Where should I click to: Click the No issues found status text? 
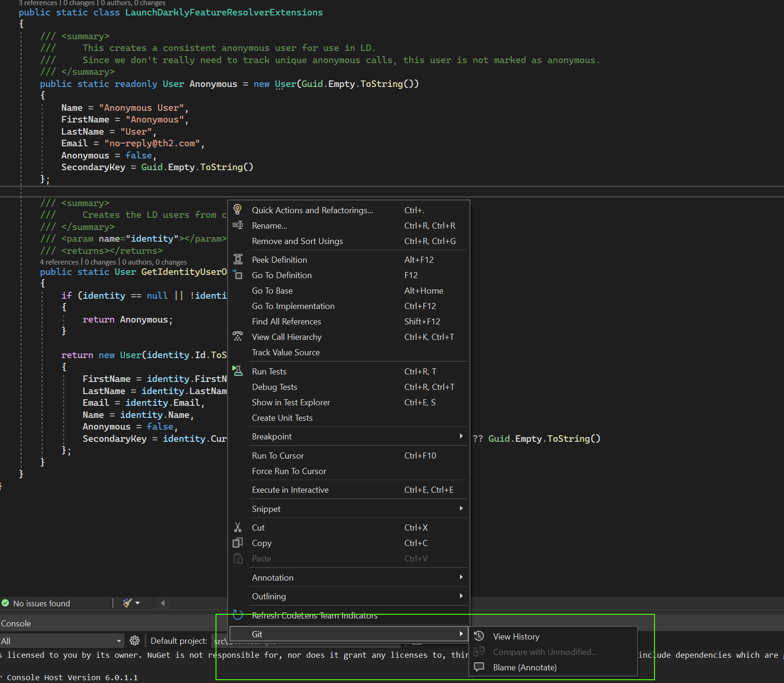pyautogui.click(x=42, y=604)
